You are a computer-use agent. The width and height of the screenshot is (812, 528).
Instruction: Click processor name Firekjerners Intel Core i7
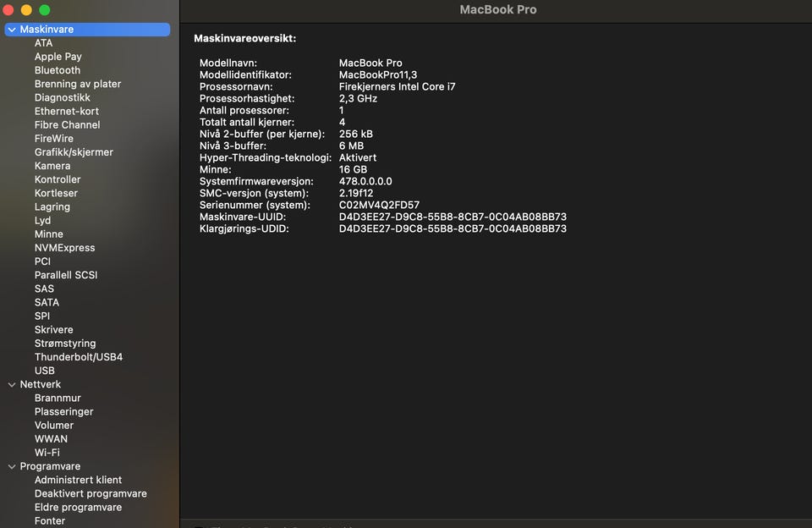coord(398,87)
